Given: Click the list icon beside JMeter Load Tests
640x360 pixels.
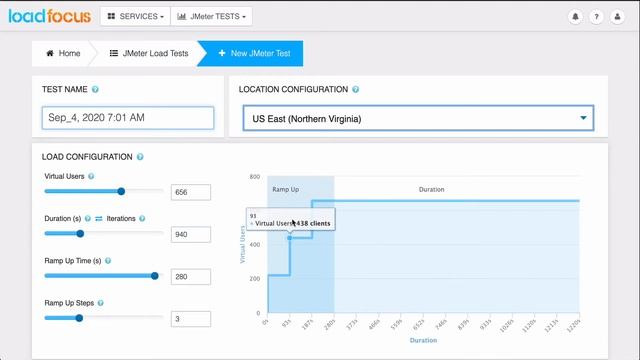Looking at the screenshot, I should (114, 53).
